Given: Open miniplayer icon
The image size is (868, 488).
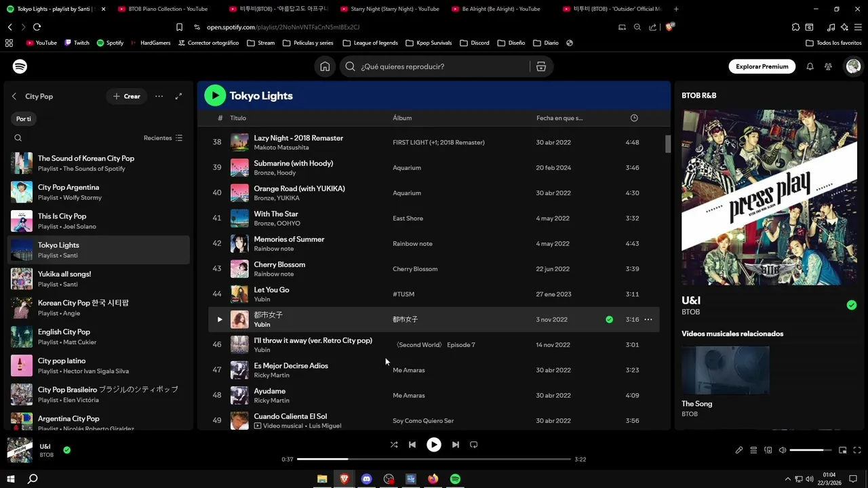Looking at the screenshot, I should 843,450.
